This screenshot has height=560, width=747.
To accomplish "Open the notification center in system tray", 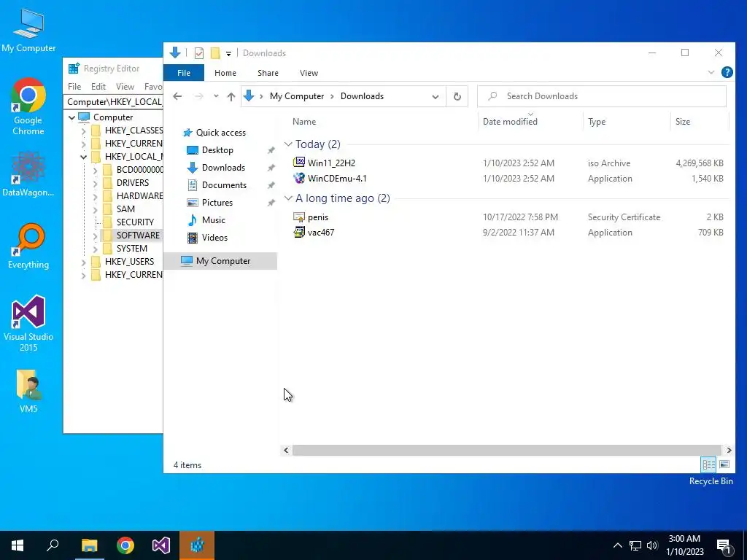I will pos(724,545).
